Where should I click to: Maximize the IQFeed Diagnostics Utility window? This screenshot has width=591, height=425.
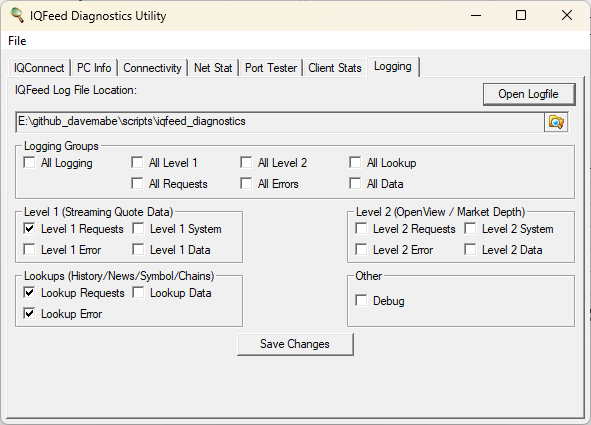coord(521,15)
